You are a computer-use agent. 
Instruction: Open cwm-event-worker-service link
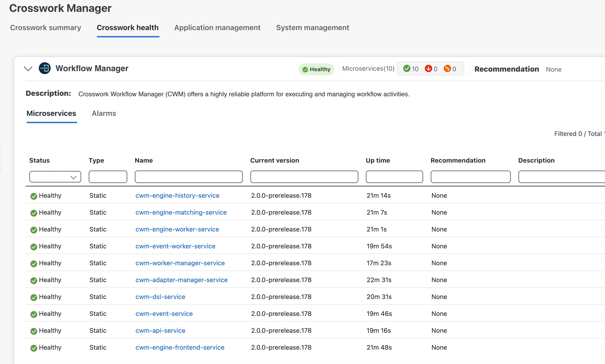pos(175,246)
